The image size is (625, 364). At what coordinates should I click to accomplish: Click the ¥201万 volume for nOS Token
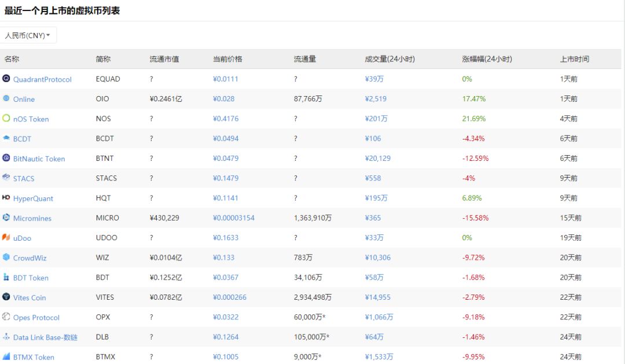[x=376, y=119]
